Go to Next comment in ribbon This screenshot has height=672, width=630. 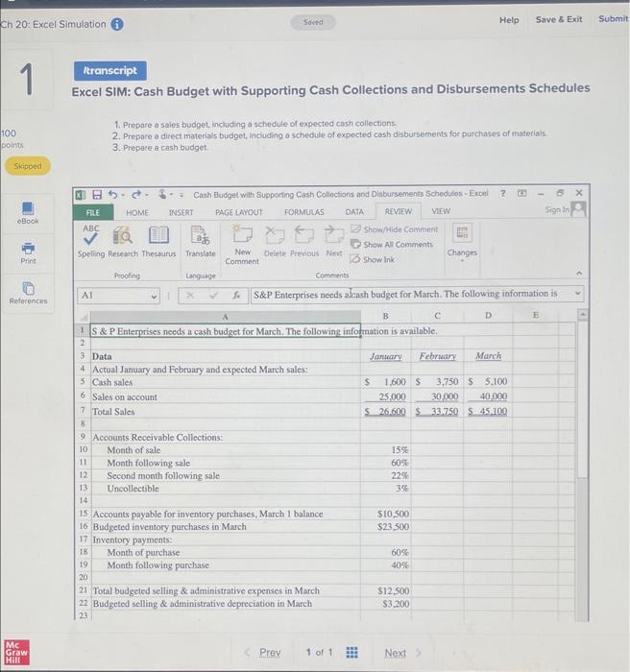(x=334, y=241)
